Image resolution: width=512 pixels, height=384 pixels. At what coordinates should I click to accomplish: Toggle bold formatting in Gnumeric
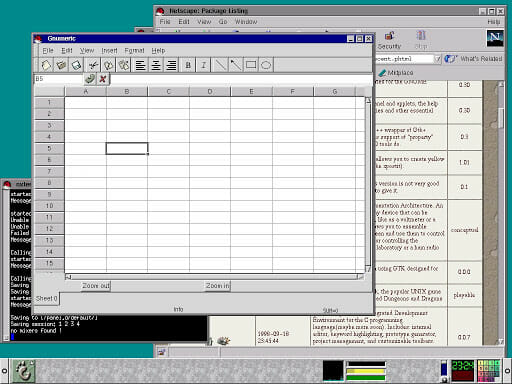point(188,65)
